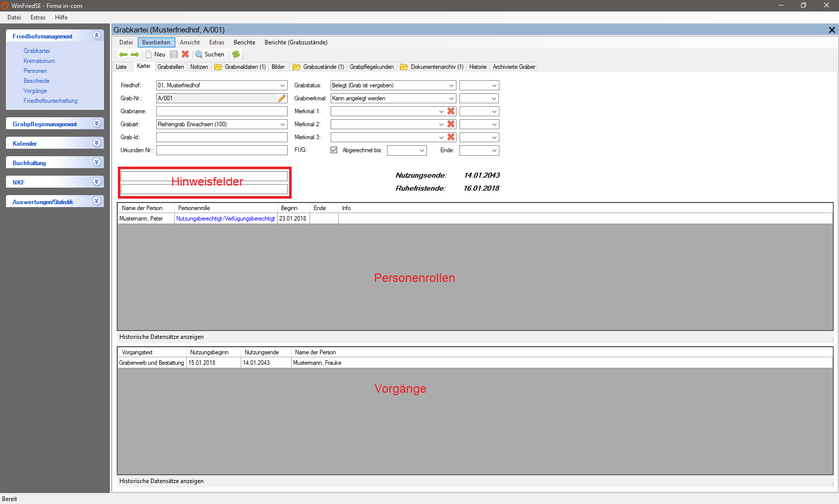The width and height of the screenshot is (839, 504).
Task: Click the green refresh icon in toolbar
Action: [236, 54]
